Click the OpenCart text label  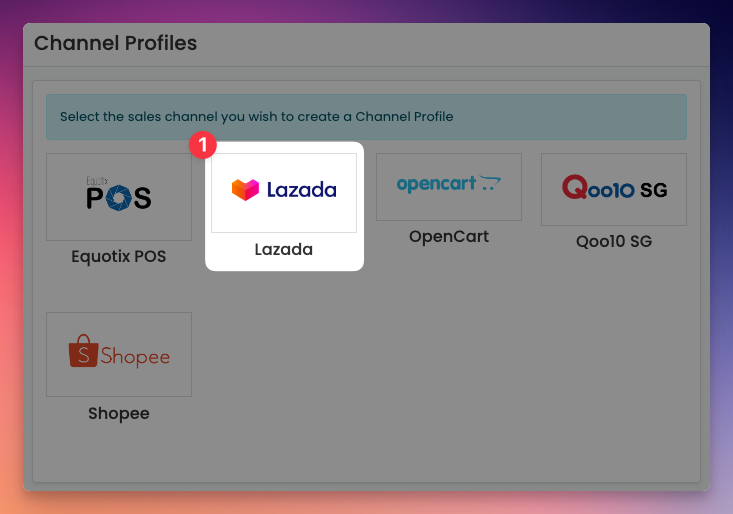point(449,236)
